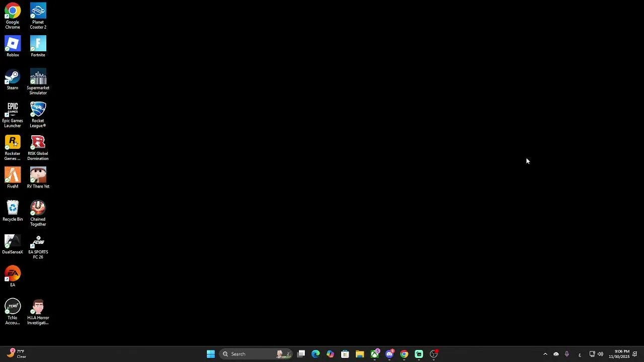Open Microsoft Store from the taskbar

click(x=345, y=354)
